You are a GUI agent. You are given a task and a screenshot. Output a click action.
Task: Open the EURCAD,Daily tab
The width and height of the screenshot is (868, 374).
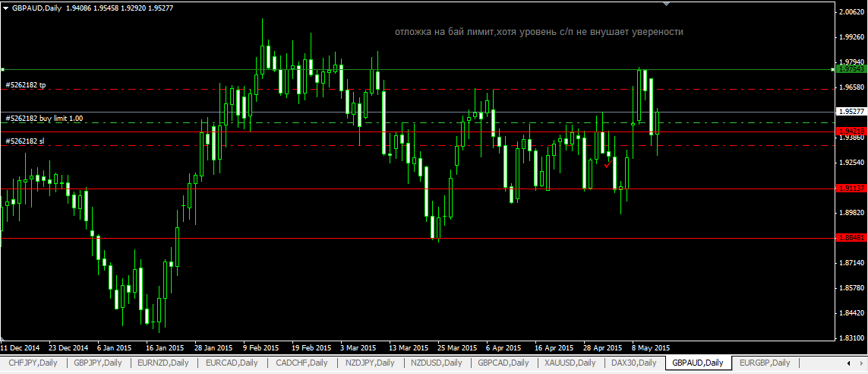(x=232, y=363)
